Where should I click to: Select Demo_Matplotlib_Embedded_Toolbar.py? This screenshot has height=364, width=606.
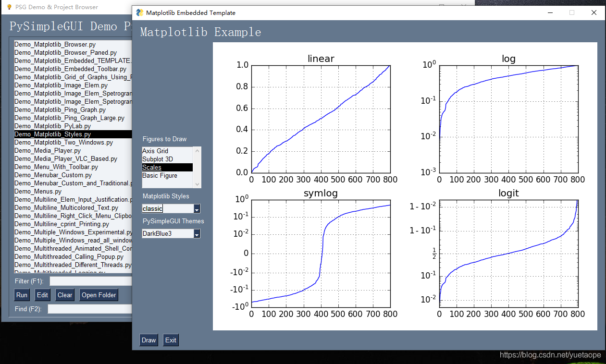tap(73, 69)
